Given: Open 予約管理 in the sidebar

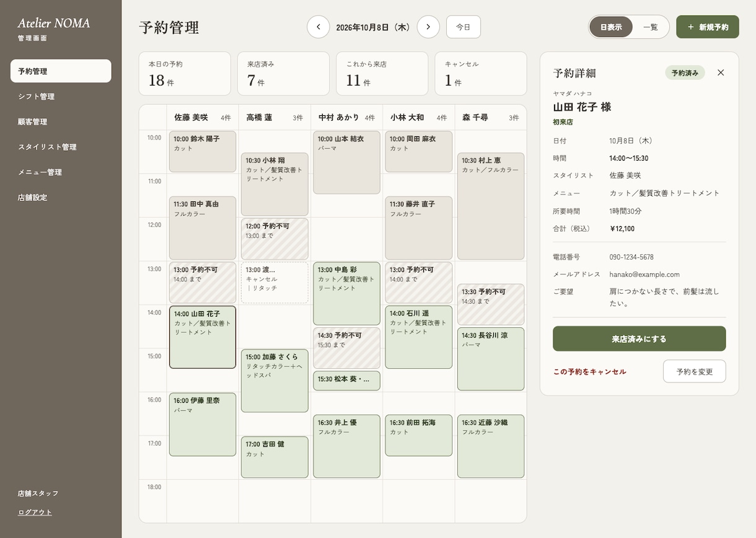Looking at the screenshot, I should pos(61,71).
